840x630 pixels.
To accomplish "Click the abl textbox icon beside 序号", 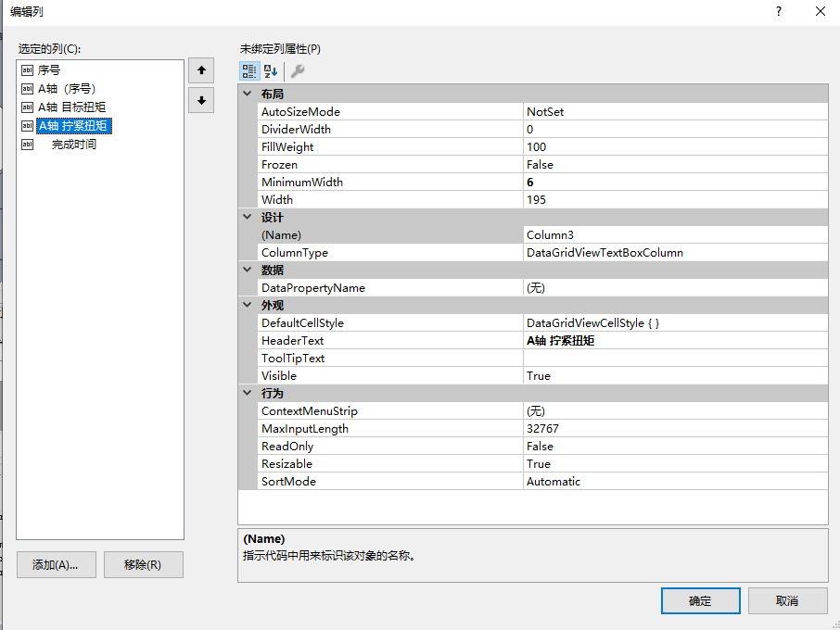I will (x=27, y=69).
